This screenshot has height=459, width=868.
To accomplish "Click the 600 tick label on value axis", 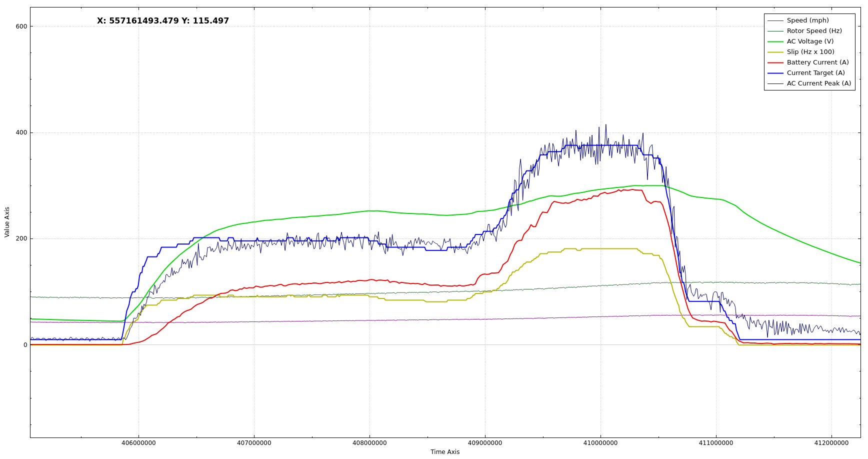I will tap(21, 26).
